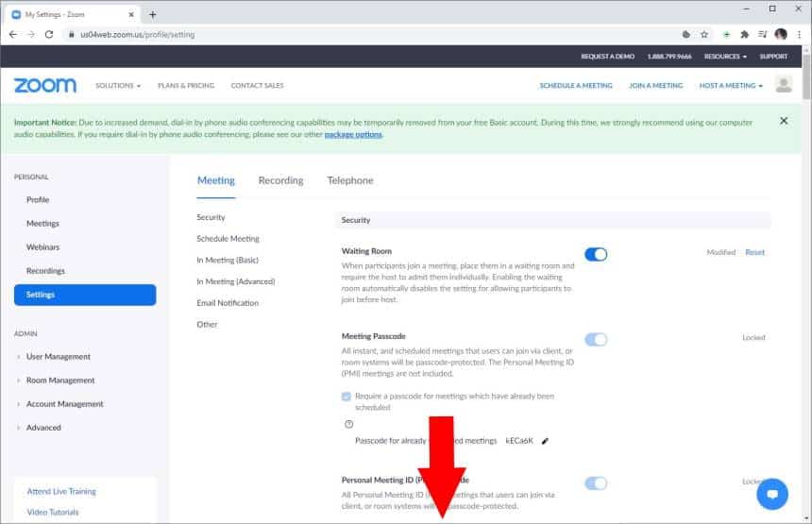The image size is (812, 524).
Task: Open the Chrome three-dot menu
Action: (799, 35)
